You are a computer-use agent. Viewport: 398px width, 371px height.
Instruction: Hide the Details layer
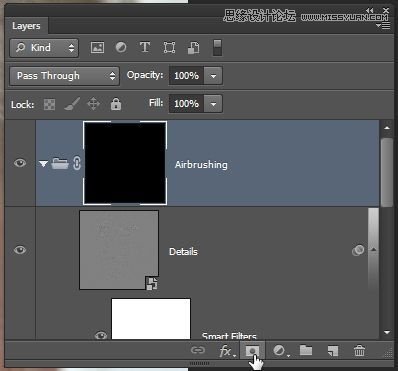20,250
